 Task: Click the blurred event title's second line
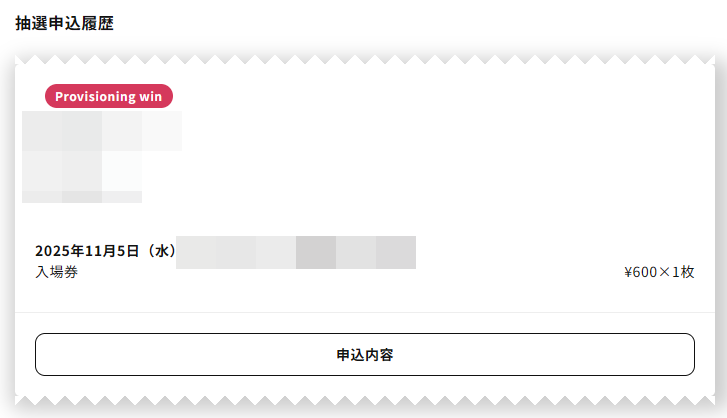tap(81, 170)
